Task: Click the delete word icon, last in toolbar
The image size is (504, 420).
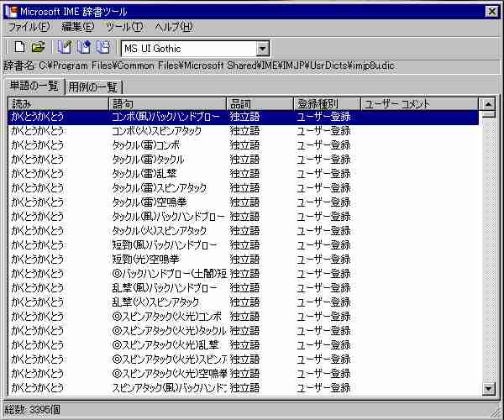Action: pyautogui.click(x=103, y=48)
